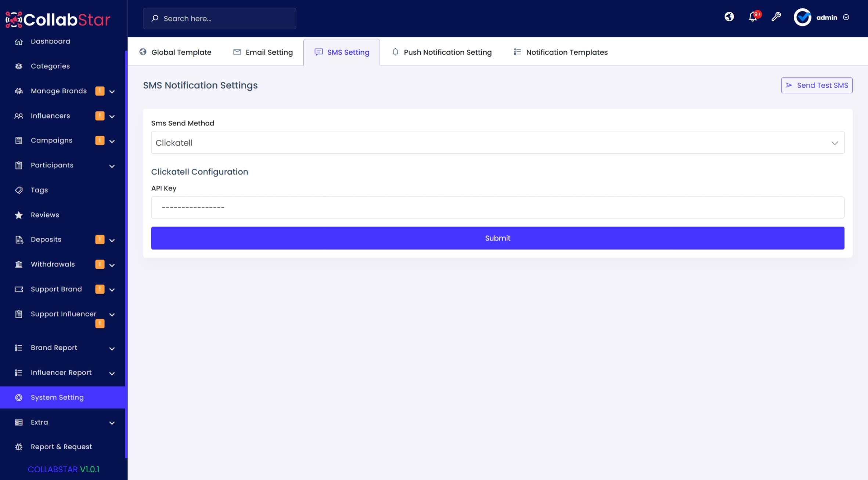Expand the Influencer Report submenu chevron
Viewport: 868px width, 480px height.
coord(112,373)
